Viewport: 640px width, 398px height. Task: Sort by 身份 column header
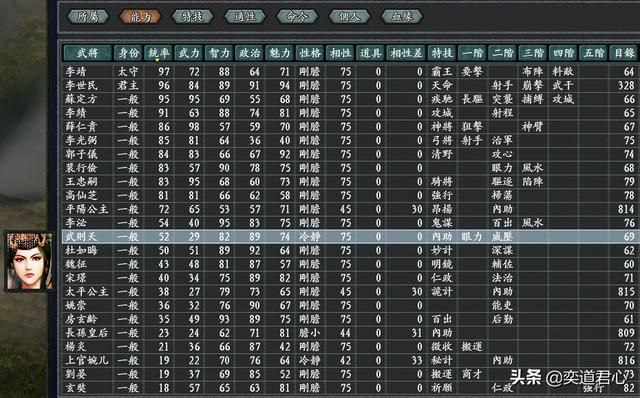coord(128,53)
